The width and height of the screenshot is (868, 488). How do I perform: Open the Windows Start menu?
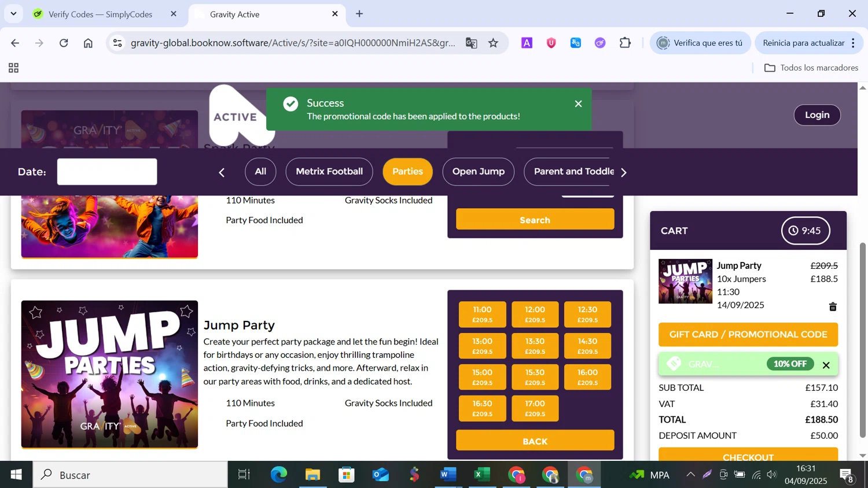click(x=16, y=475)
